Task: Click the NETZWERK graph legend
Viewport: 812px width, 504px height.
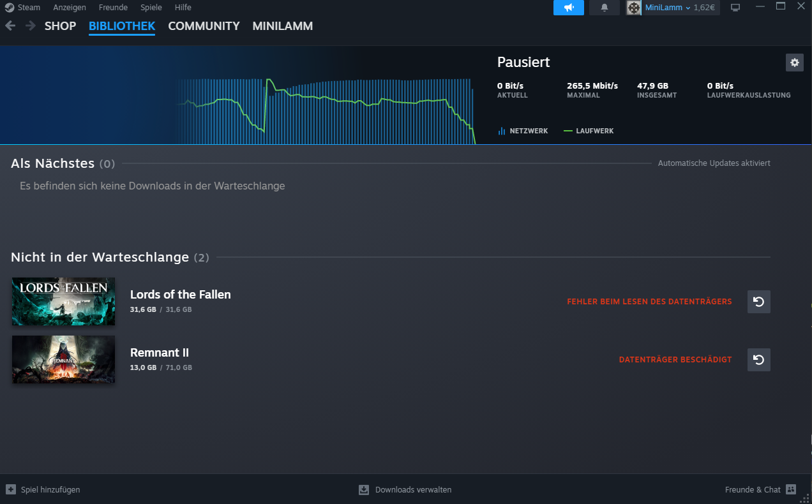Action: 523,131
